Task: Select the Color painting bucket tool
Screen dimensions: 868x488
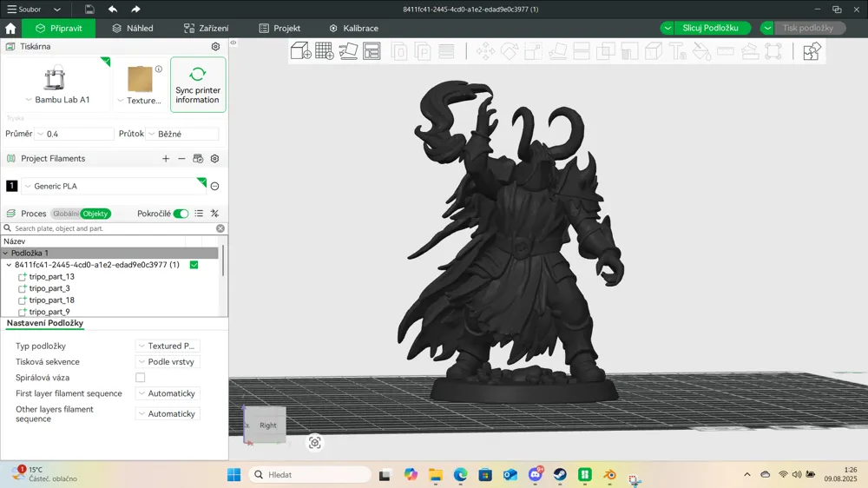Action: [701, 51]
